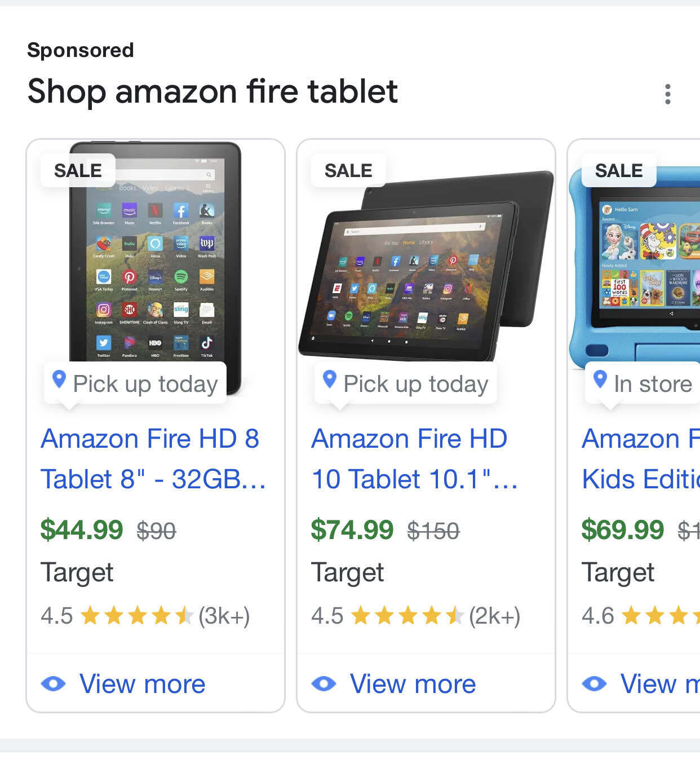
Task: Click the eye icon under Fire HD 10
Action: coord(324,684)
